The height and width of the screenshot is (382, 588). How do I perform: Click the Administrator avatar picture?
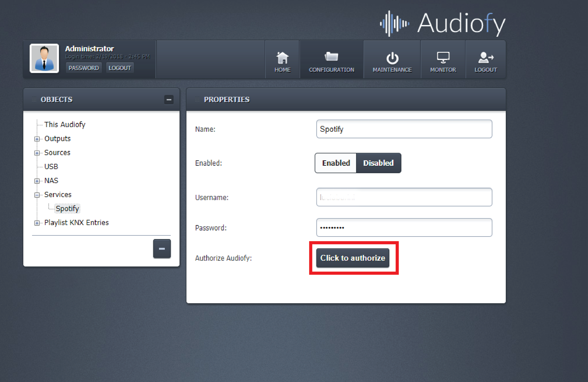click(x=44, y=58)
